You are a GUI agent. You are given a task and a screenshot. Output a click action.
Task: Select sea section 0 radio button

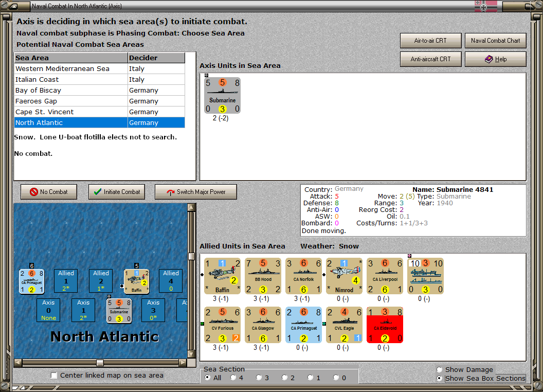[336, 378]
